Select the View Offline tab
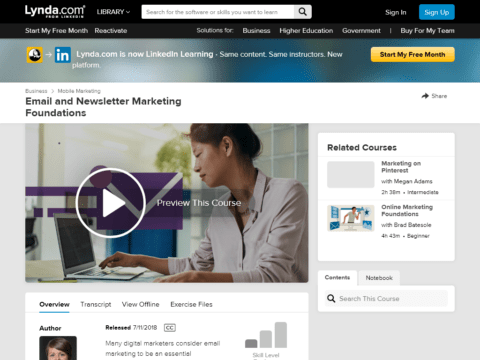 (x=140, y=304)
